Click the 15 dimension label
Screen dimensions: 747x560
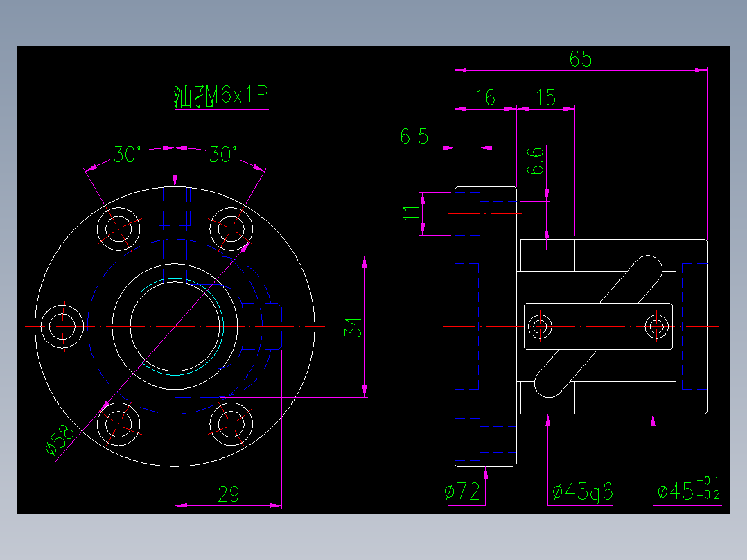(x=546, y=97)
